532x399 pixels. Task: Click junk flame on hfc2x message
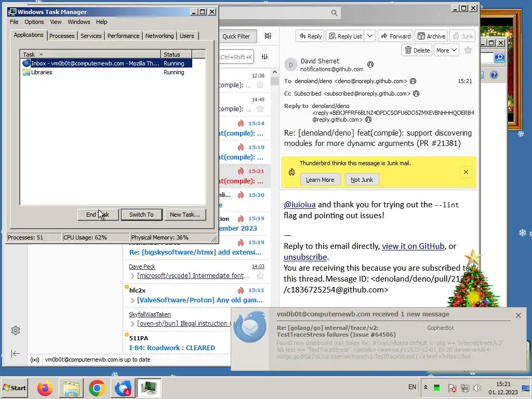pyautogui.click(x=241, y=290)
